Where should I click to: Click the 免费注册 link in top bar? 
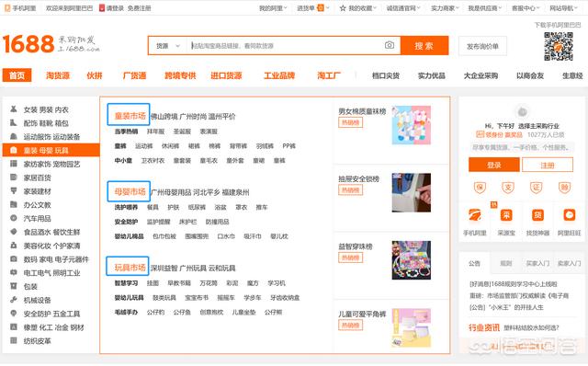tap(140, 8)
